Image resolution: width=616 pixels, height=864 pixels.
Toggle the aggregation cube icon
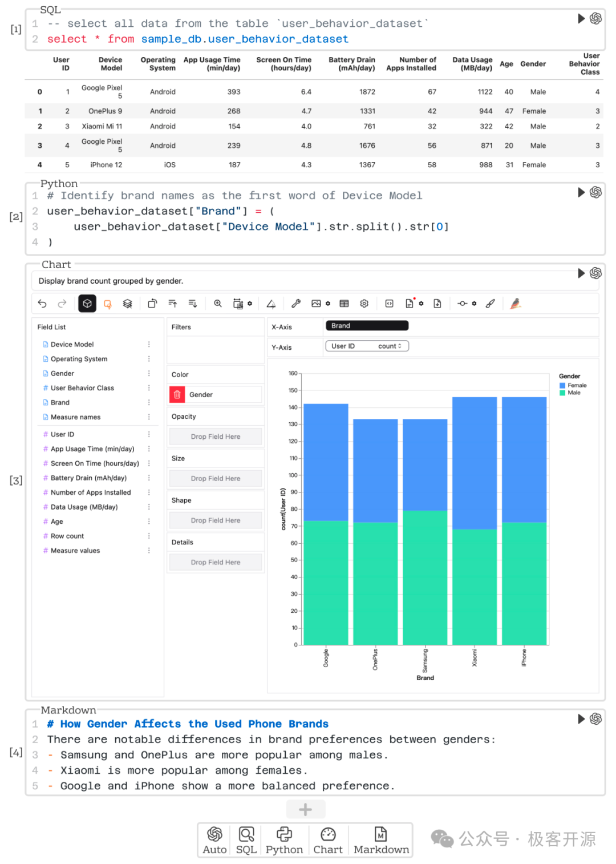click(87, 304)
